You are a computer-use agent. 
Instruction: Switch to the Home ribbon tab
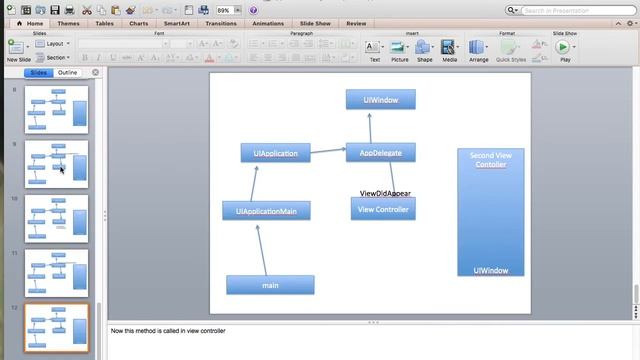click(30, 24)
